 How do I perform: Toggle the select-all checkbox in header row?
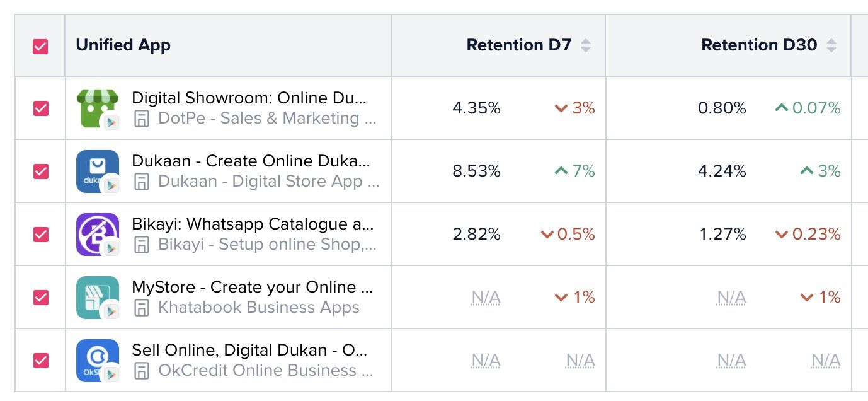[40, 46]
